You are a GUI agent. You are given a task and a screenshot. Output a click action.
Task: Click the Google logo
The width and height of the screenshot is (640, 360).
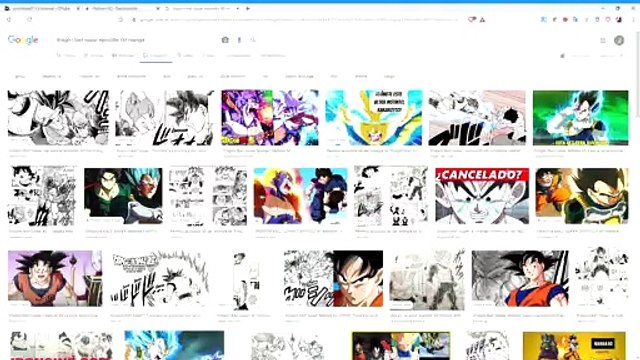pos(23,40)
